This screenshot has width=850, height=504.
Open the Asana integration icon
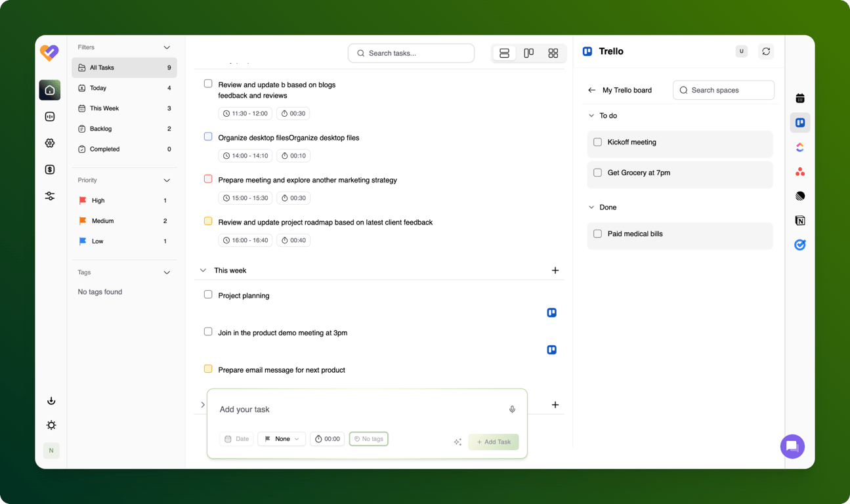click(800, 172)
